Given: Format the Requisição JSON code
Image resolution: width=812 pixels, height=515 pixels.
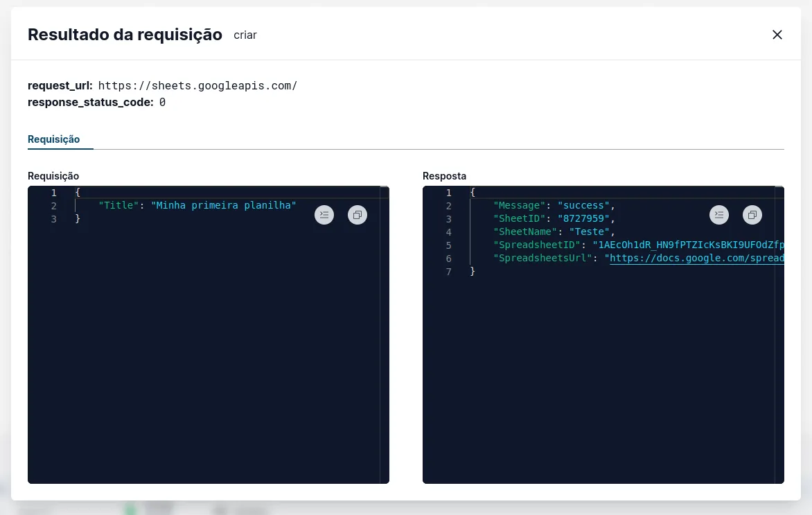Looking at the screenshot, I should click(324, 215).
